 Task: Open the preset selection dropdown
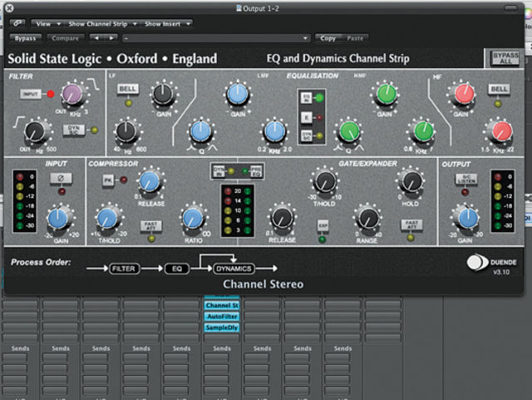[216, 38]
